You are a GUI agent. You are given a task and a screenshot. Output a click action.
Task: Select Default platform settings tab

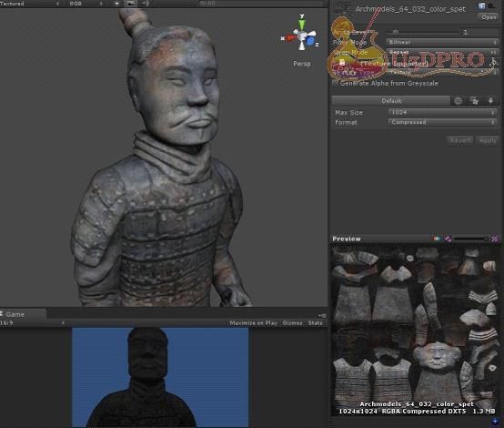tap(391, 101)
